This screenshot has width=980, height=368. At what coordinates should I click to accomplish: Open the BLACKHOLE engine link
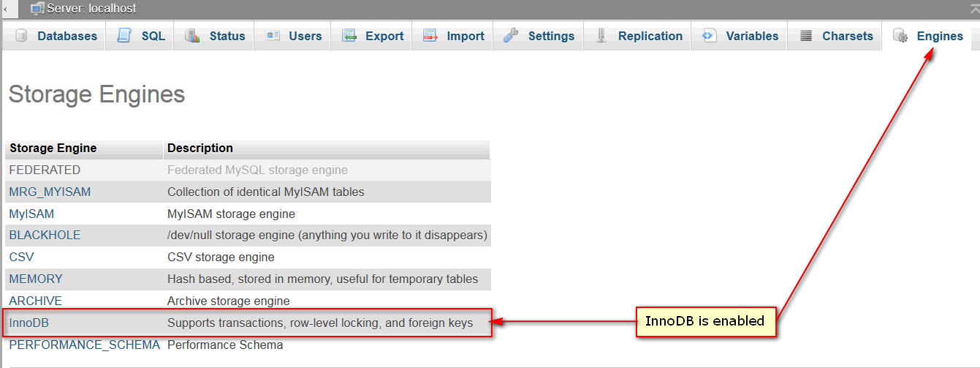(45, 235)
